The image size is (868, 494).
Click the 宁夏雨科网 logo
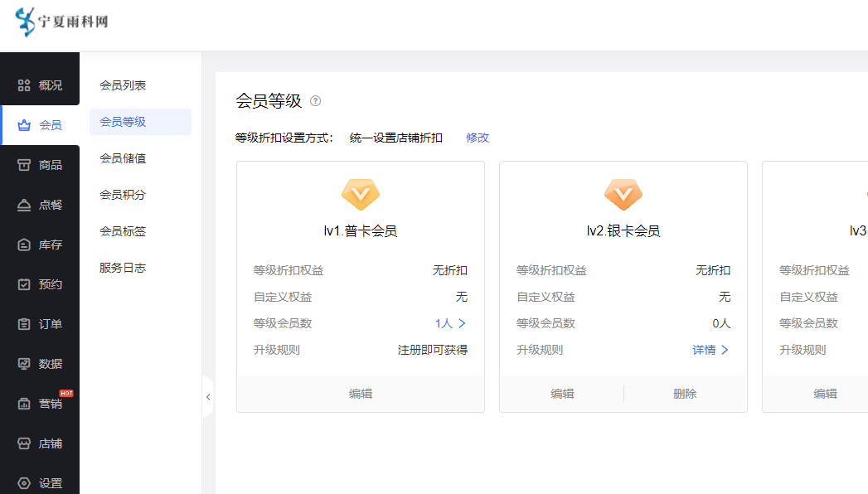(61, 22)
